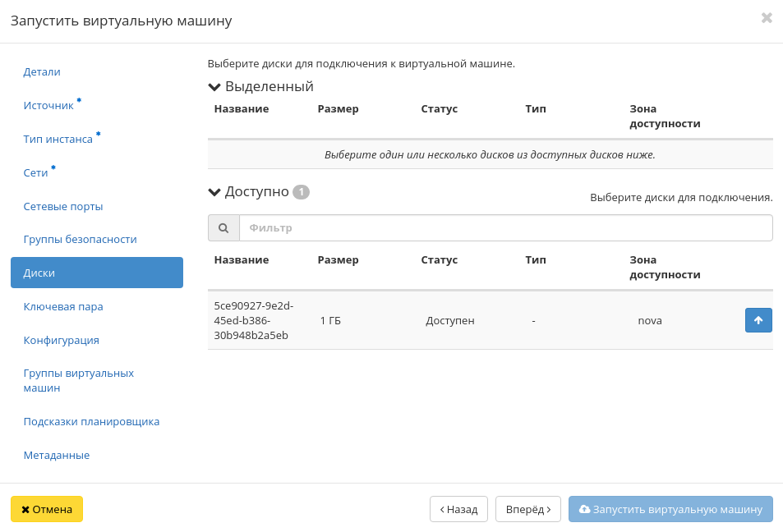
Task: Open the Конфигурация tab
Action: click(62, 340)
